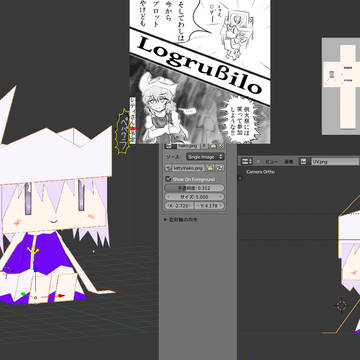The width and height of the screenshot is (360, 360).
Task: Click the F fake user toggle
Action: click(x=205, y=146)
